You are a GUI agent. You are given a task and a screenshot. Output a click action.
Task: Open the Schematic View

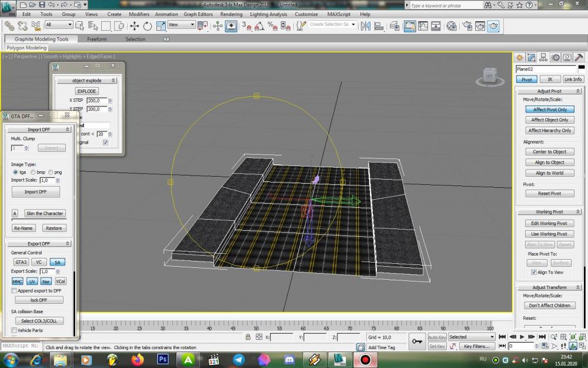pos(436,26)
